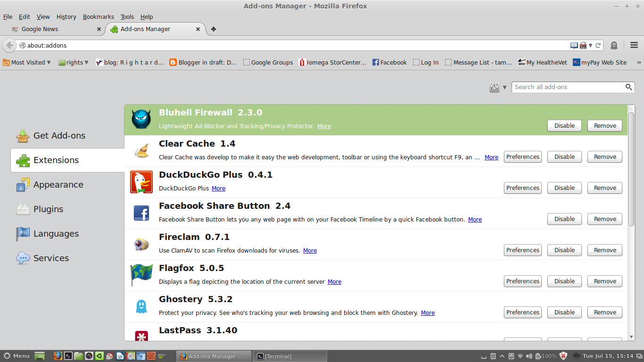The image size is (644, 362).
Task: Open the Facebook bookmark in bookmarks toolbar
Action: coord(389,62)
